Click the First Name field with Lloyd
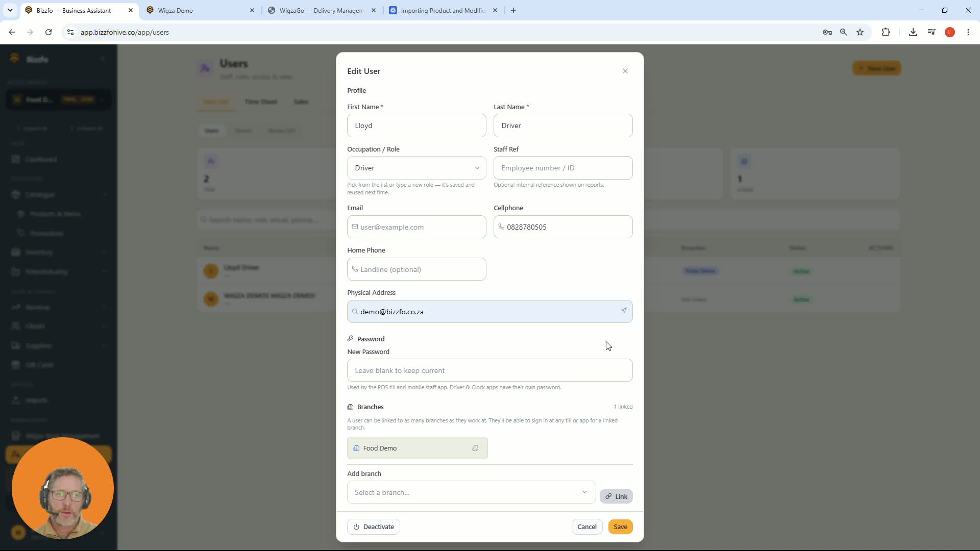 pos(416,126)
